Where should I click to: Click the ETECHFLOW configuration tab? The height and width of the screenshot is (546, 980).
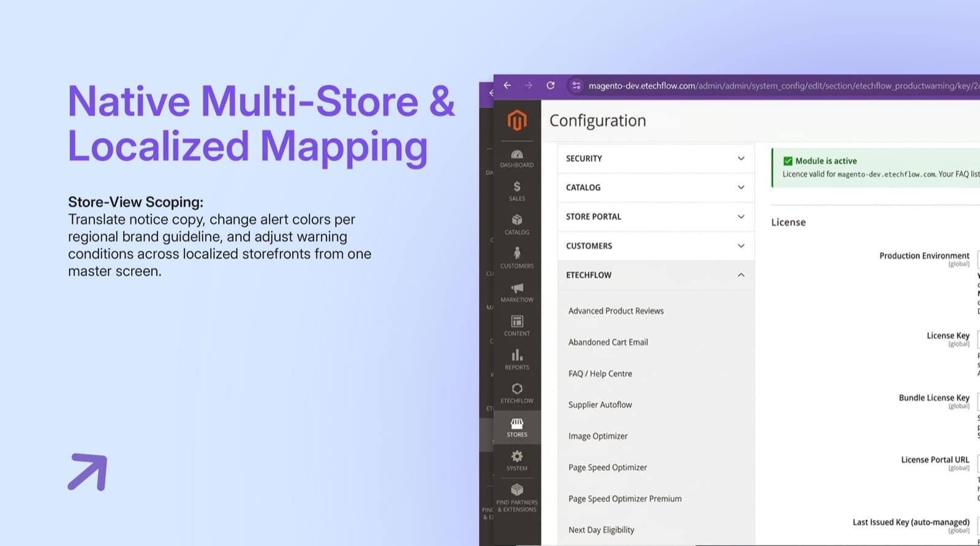click(x=655, y=275)
